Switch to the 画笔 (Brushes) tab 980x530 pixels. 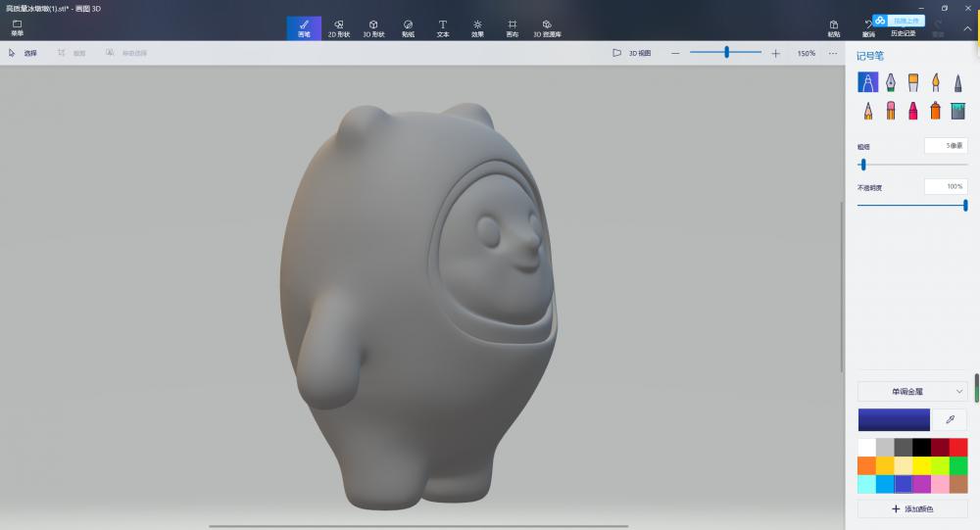point(304,28)
